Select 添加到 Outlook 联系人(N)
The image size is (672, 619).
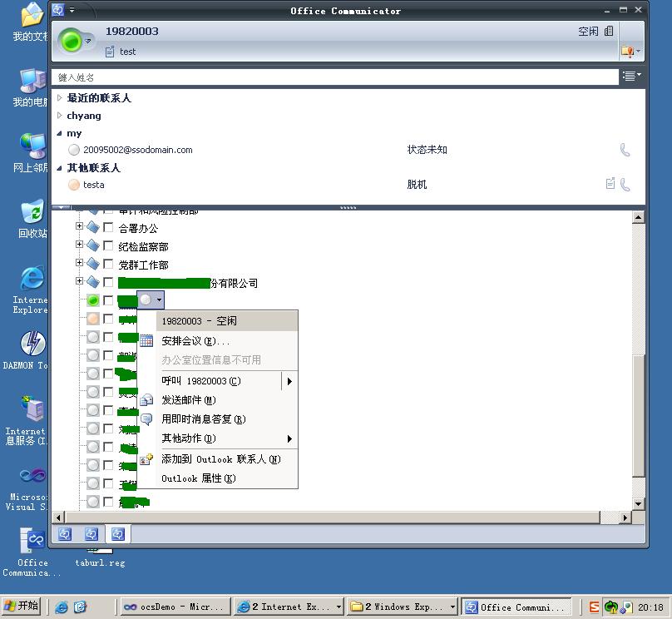[218, 459]
